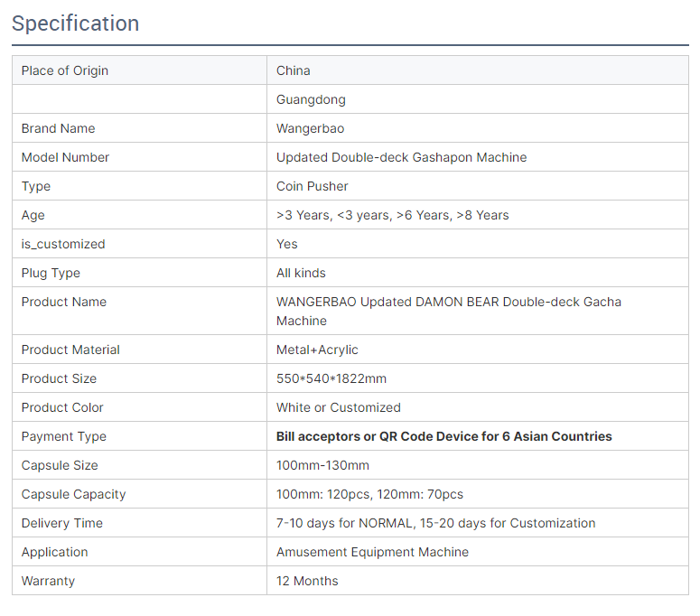The height and width of the screenshot is (616, 700).
Task: Select the 'Capsule Size' label
Action: tap(60, 465)
